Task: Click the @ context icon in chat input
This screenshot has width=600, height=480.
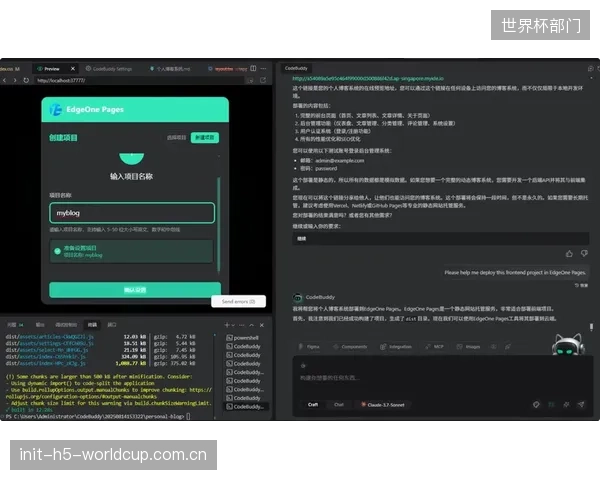Action: click(x=303, y=366)
